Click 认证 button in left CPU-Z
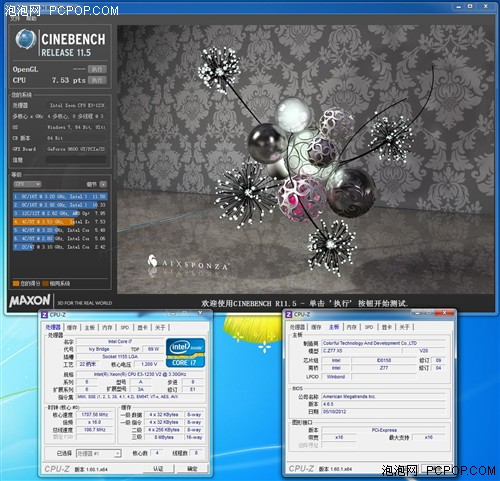500x481 pixels. [x=158, y=469]
